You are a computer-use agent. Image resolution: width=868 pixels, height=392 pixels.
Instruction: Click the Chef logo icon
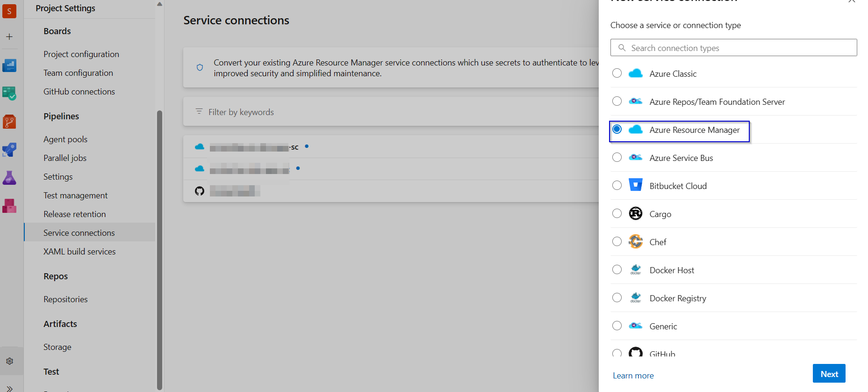[636, 241]
